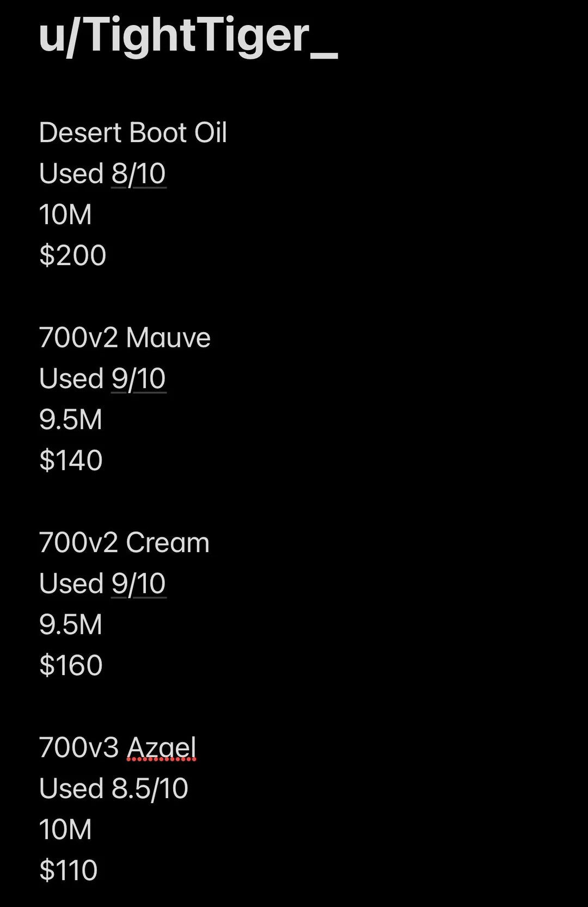Click the 9.5M size under Mauve
The height and width of the screenshot is (907, 588).
point(71,420)
